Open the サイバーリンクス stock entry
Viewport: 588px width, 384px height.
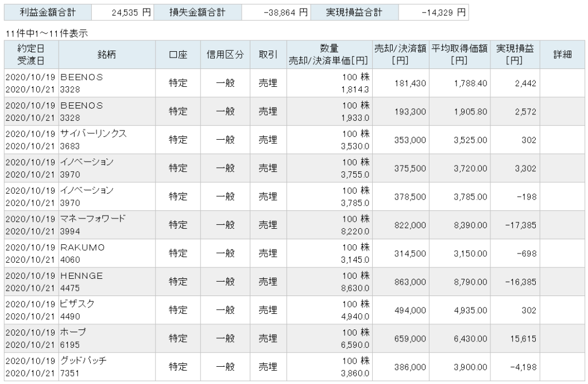93,134
